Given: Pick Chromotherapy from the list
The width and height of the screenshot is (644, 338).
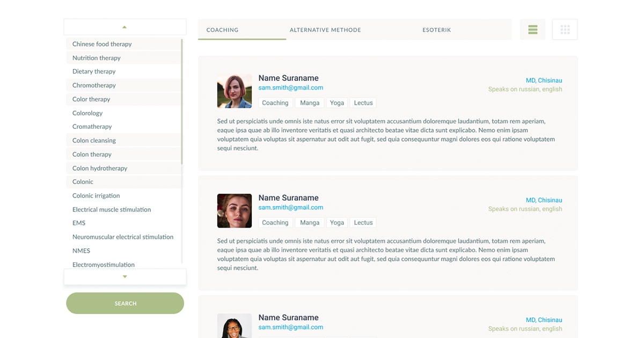Looking at the screenshot, I should pyautogui.click(x=123, y=85).
